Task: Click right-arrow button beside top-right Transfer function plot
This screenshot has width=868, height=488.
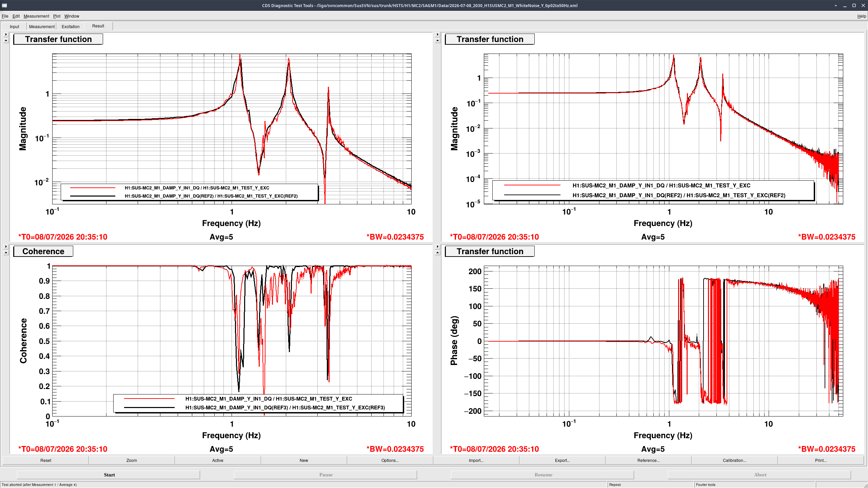Action: [x=437, y=34]
